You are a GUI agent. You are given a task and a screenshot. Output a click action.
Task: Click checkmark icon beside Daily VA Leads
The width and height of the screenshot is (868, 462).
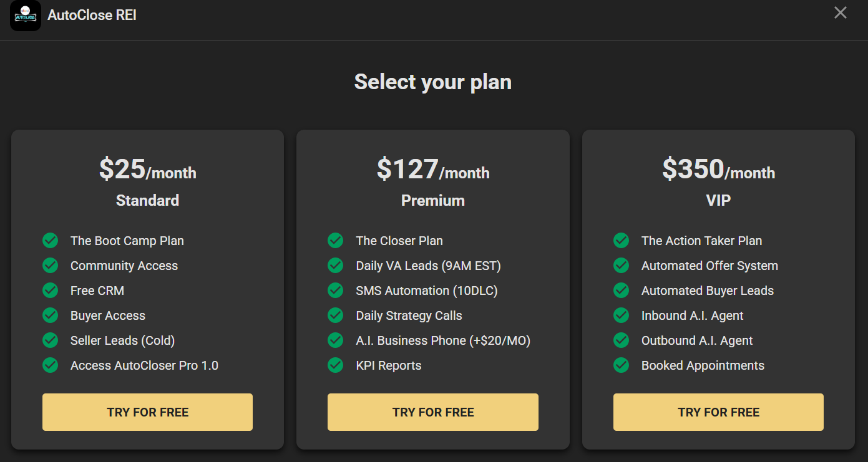[336, 266]
